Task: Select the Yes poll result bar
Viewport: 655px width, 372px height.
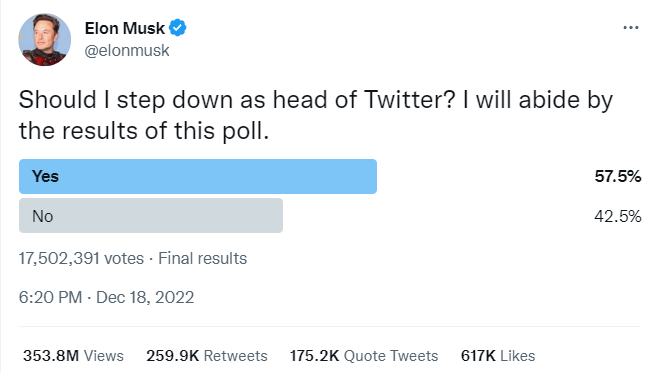Action: click(x=198, y=176)
